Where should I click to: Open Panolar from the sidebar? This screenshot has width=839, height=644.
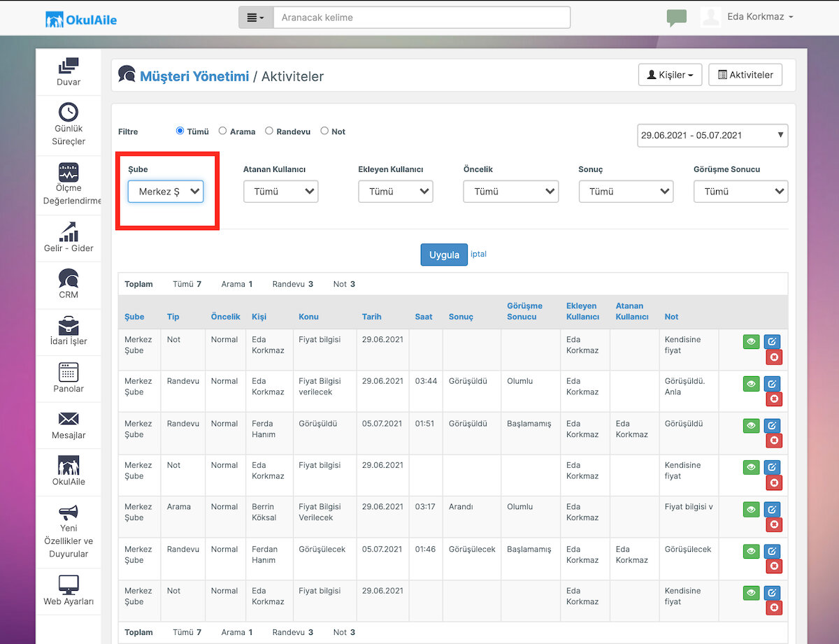(69, 378)
